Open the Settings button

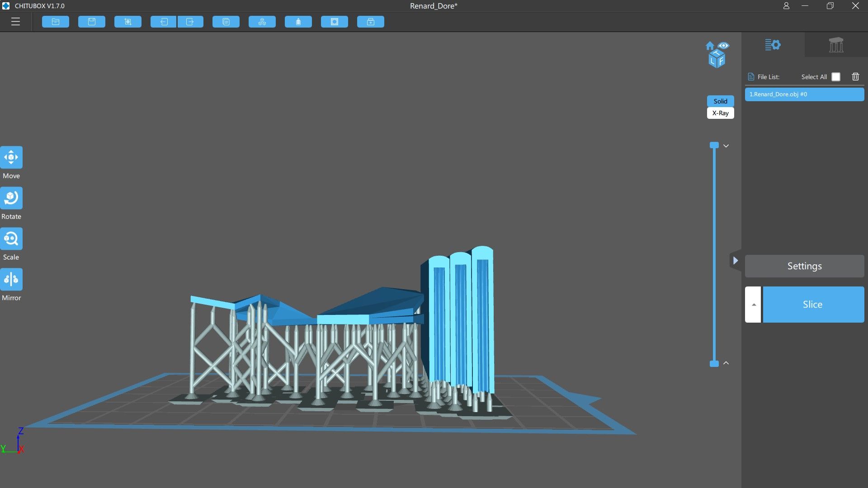[804, 266]
